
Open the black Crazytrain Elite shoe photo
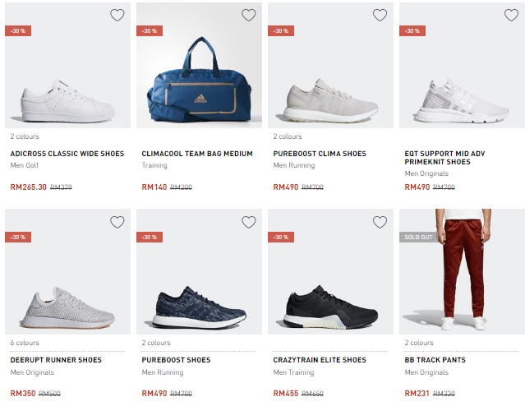(x=330, y=308)
